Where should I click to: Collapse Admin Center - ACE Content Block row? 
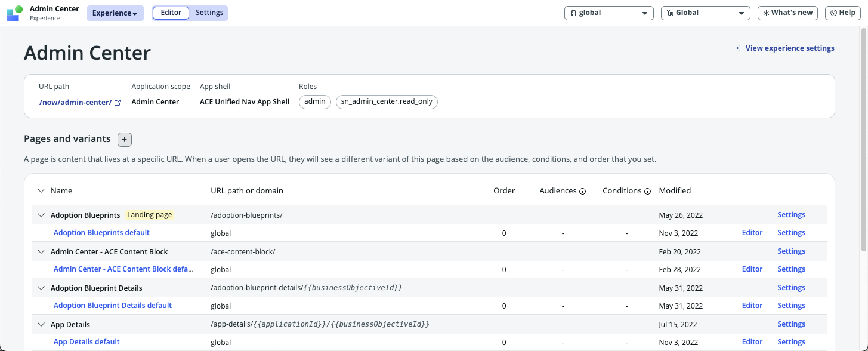[41, 252]
